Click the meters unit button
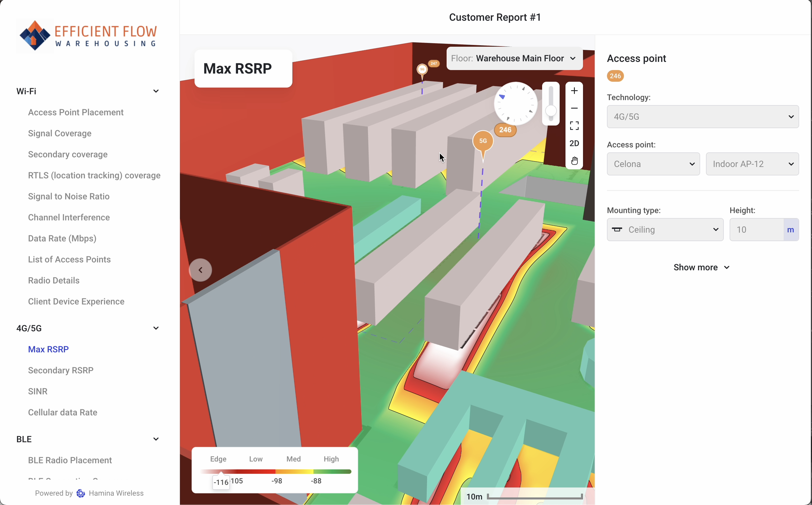The width and height of the screenshot is (812, 505). coord(791,229)
